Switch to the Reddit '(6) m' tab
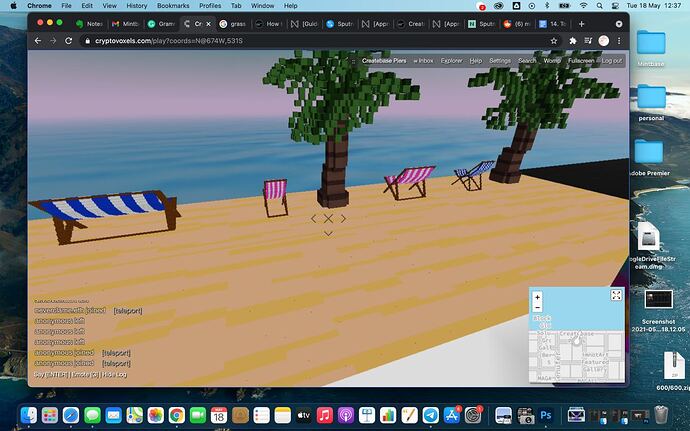This screenshot has height=431, width=690. [x=518, y=24]
